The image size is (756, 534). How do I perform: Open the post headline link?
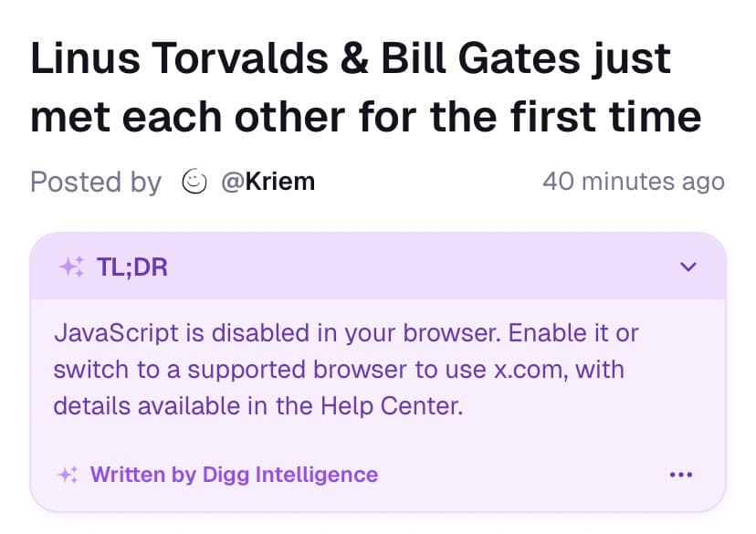(x=365, y=87)
